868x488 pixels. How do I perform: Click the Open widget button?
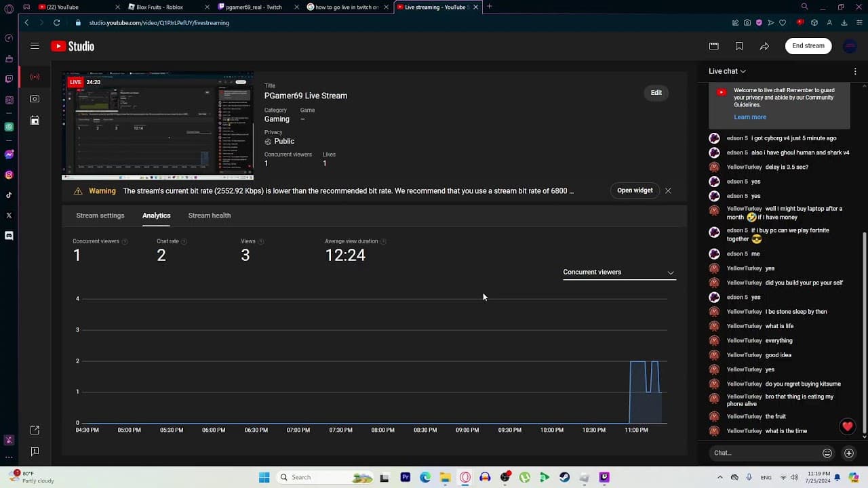635,190
